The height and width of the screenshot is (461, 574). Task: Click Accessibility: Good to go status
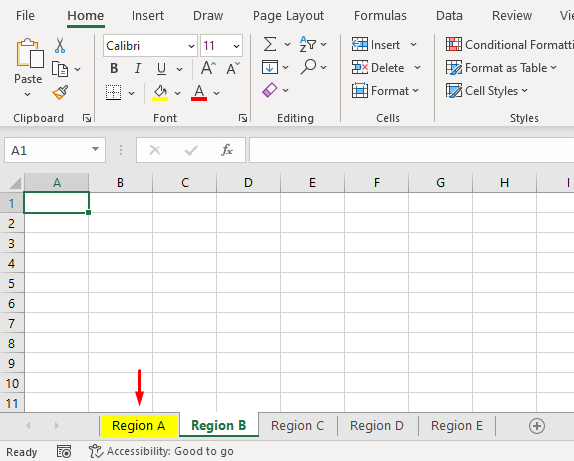[161, 451]
